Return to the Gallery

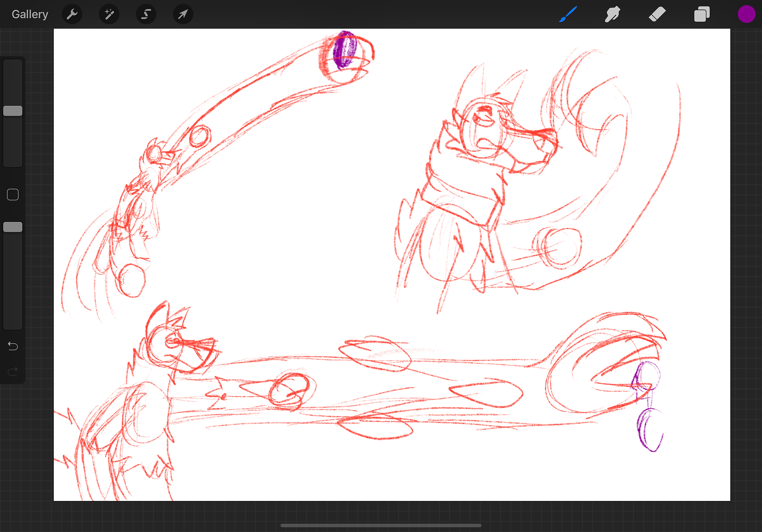click(x=30, y=14)
